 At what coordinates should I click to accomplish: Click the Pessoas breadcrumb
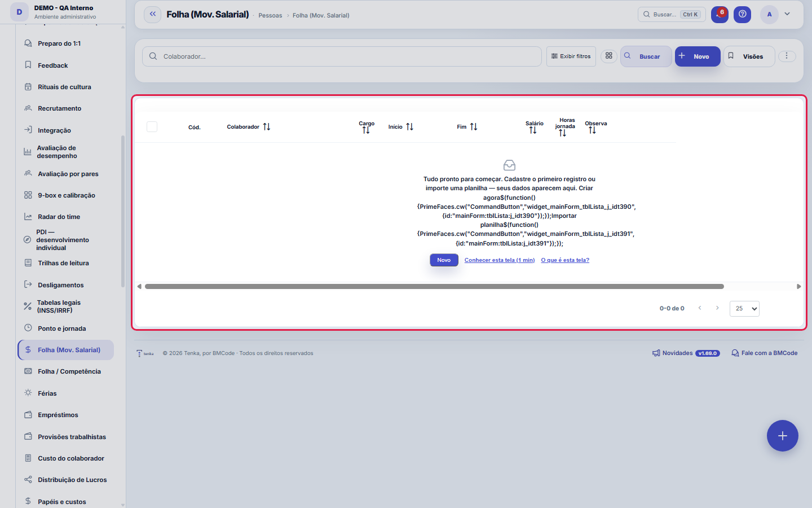point(270,15)
